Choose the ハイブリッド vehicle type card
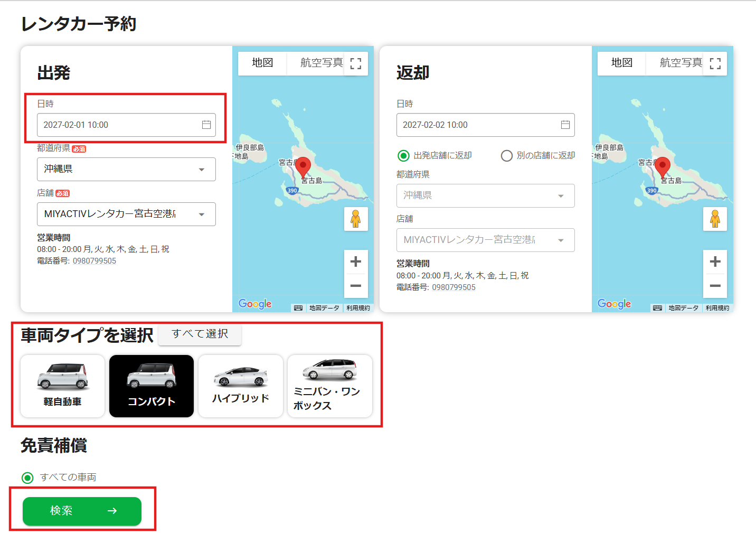 coord(241,386)
